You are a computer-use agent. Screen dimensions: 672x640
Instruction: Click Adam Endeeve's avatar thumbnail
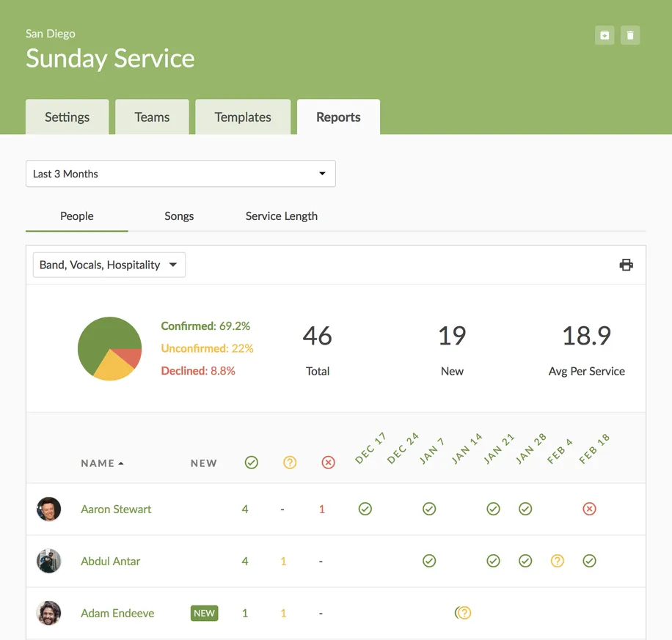point(49,613)
